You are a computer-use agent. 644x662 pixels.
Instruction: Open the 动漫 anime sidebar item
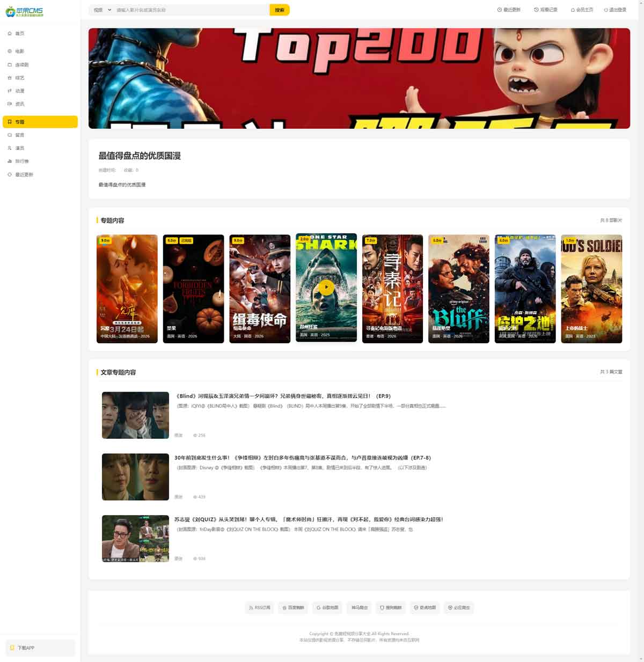click(40, 91)
